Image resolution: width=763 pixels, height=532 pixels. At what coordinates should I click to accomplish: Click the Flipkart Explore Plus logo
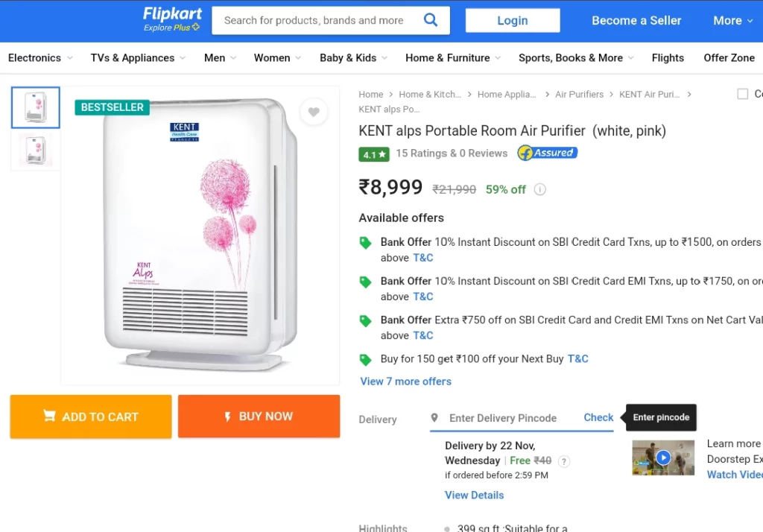172,19
